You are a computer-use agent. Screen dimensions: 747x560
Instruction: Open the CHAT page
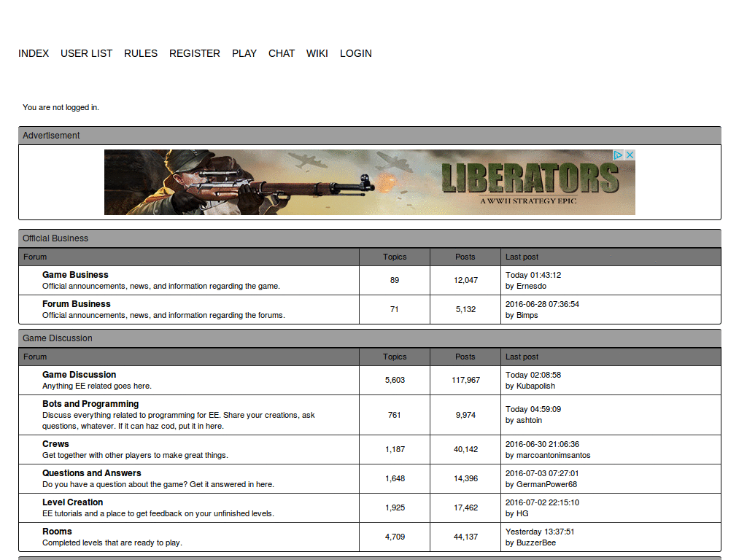282,53
